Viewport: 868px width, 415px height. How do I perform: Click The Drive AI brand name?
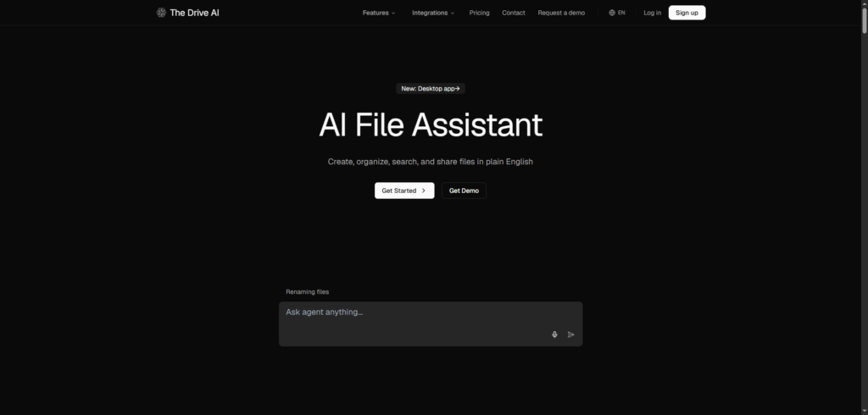[x=194, y=13]
